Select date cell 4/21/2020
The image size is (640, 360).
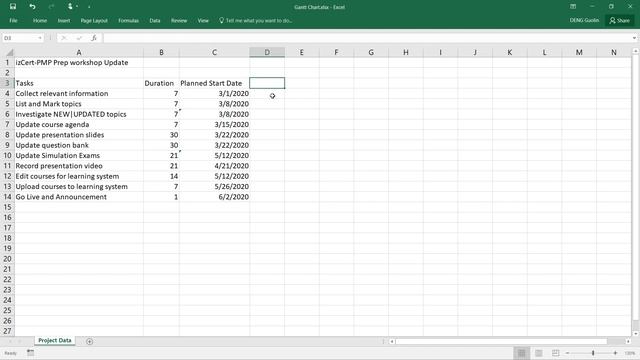click(214, 166)
